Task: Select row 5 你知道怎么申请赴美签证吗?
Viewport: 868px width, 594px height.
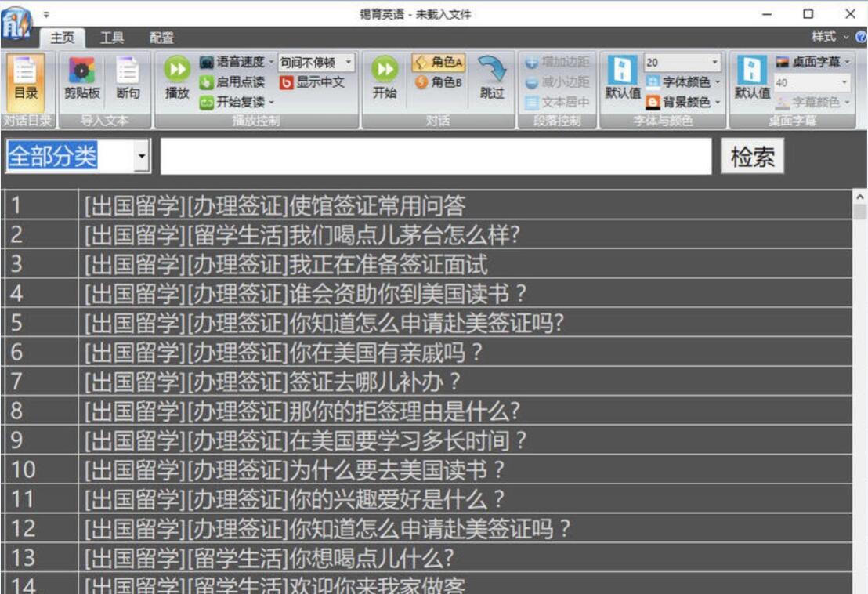Action: click(427, 323)
